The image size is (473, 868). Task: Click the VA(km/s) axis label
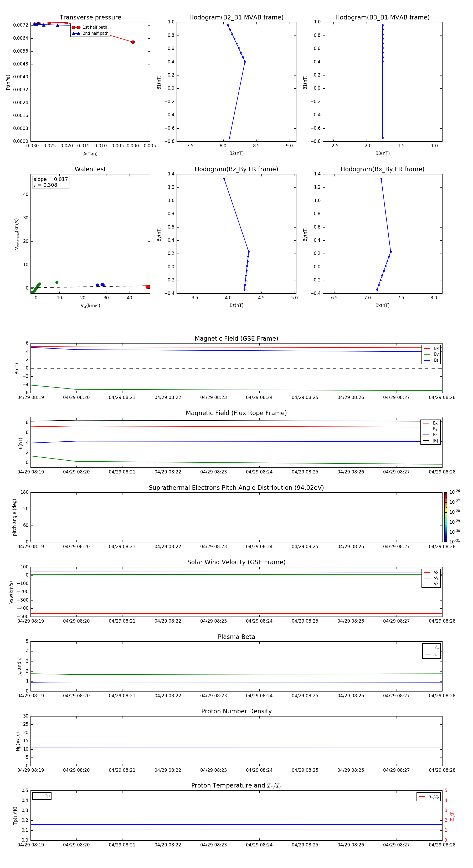point(90,306)
